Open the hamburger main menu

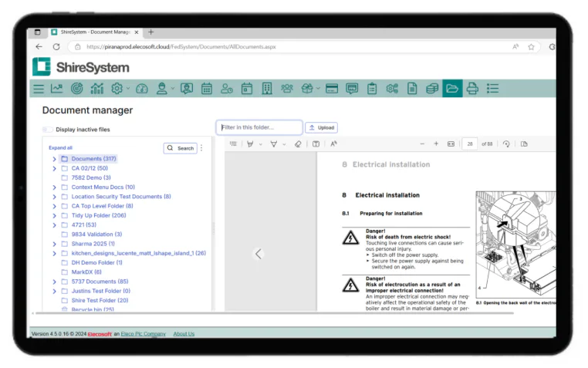pyautogui.click(x=39, y=89)
